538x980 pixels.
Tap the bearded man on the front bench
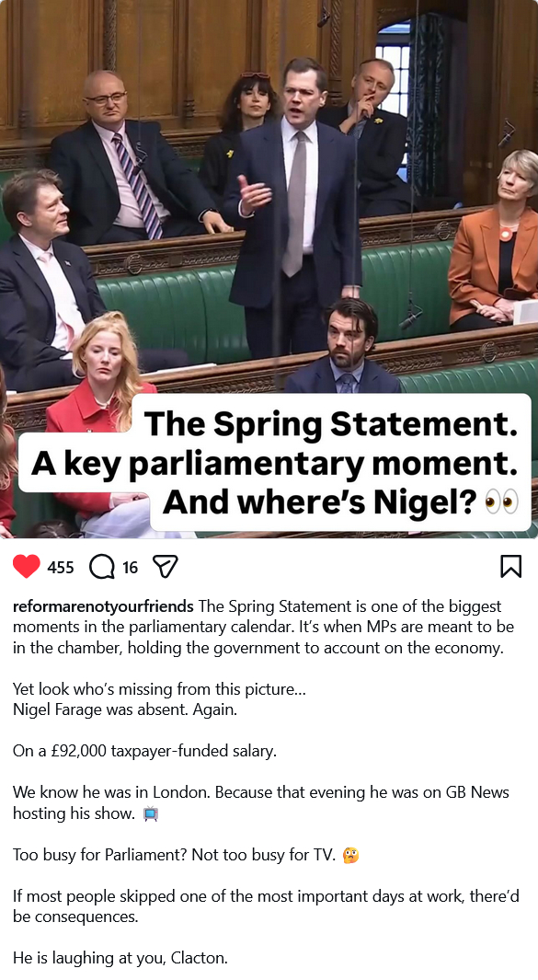tap(344, 347)
